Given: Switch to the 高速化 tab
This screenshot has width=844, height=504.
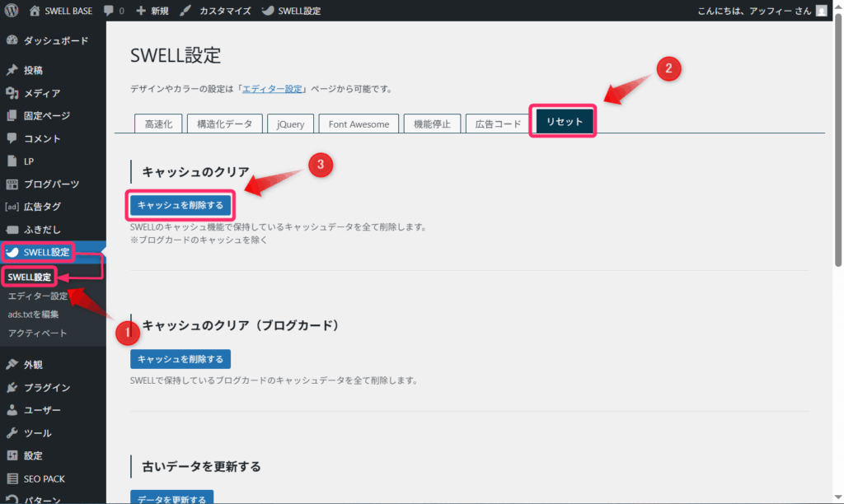Looking at the screenshot, I should click(158, 124).
